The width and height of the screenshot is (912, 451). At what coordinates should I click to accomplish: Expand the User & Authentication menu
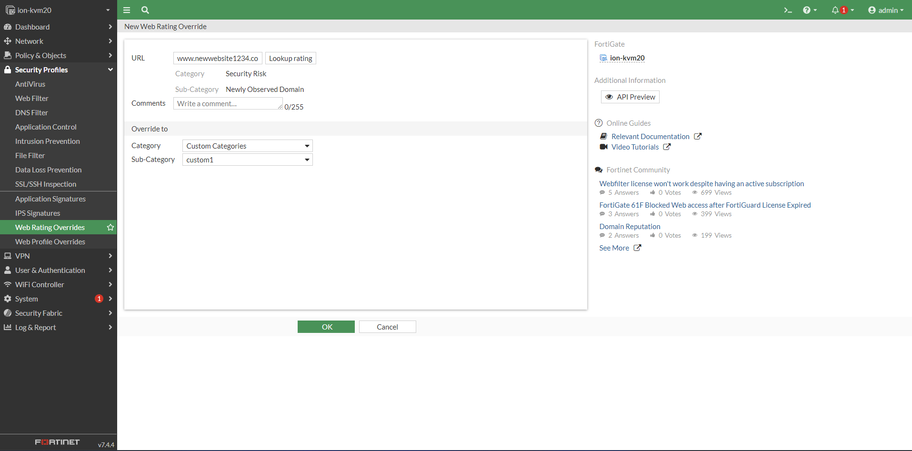58,270
